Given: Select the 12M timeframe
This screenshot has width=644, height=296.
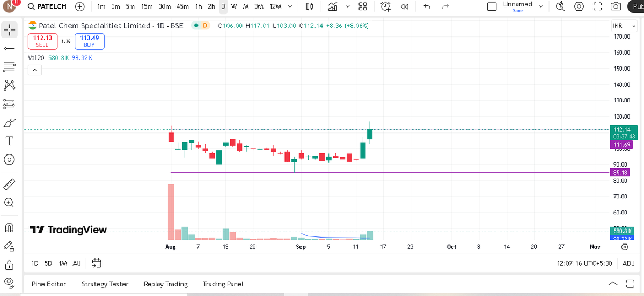Looking at the screenshot, I should click(x=275, y=6).
